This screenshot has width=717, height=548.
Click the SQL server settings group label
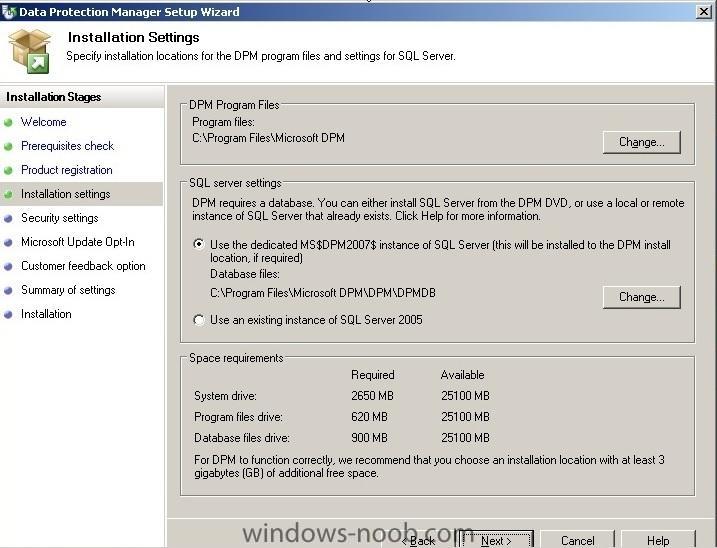235,183
